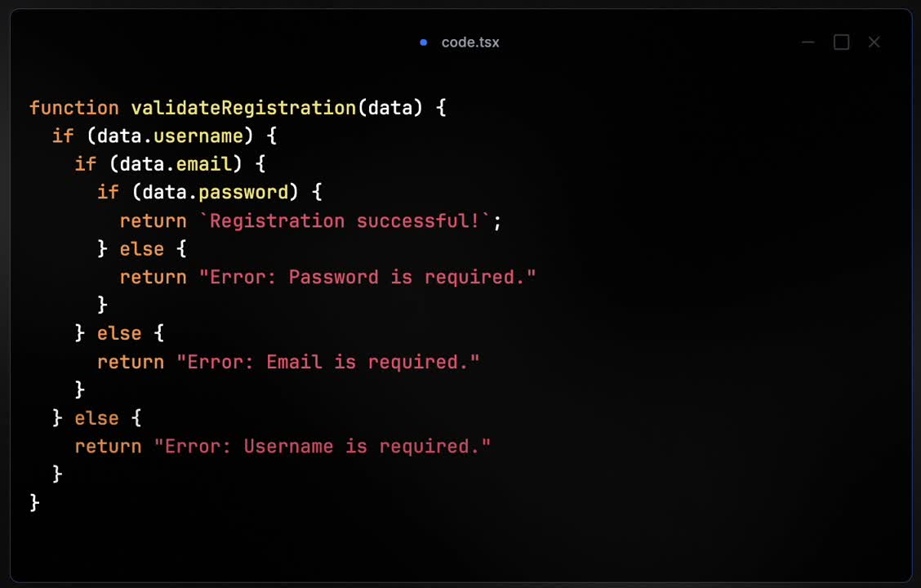
Task: Click the blue unsaved-changes dot
Action: pos(424,42)
